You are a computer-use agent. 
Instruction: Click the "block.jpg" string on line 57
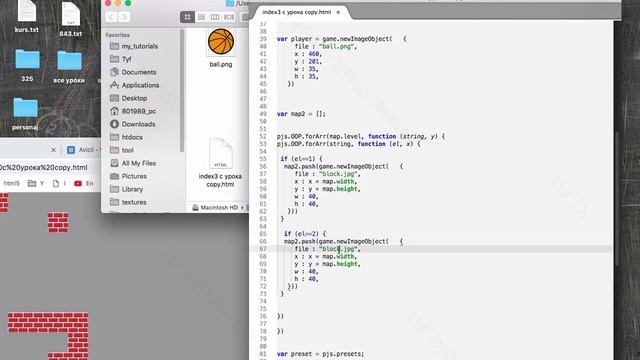click(338, 174)
